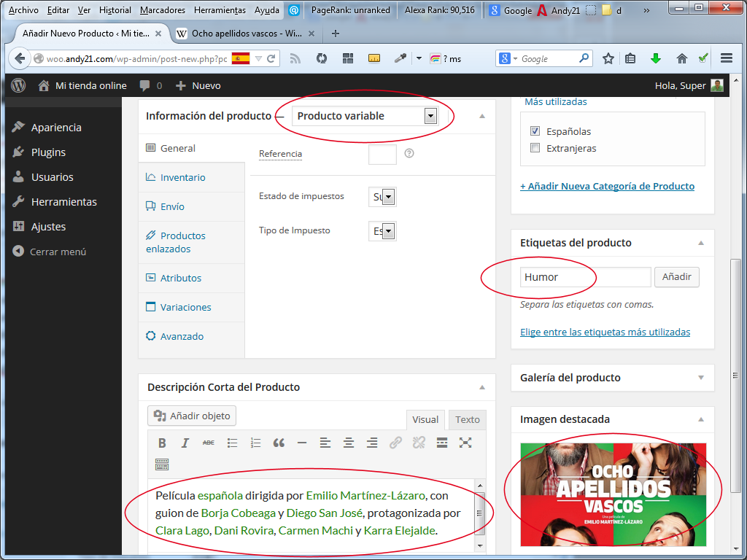Go to the browser home page
Viewport: 747px width, 560px height.
[x=682, y=58]
